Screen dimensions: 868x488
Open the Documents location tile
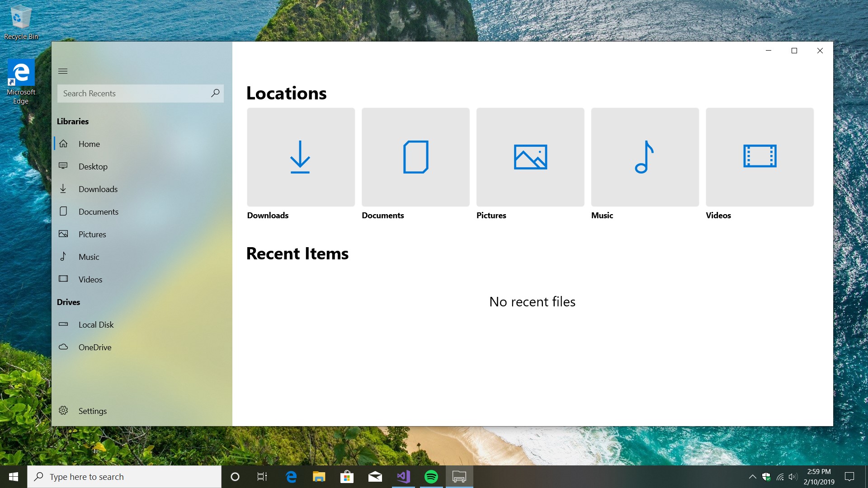[415, 157]
